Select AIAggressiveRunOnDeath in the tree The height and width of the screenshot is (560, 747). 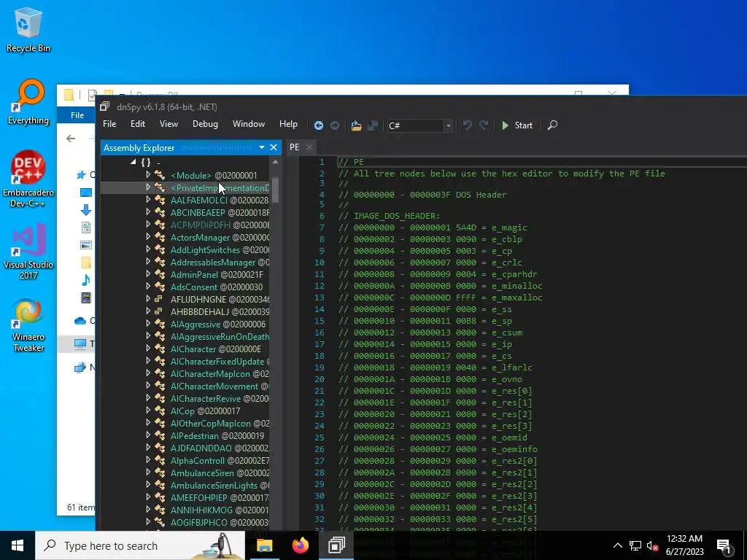click(x=220, y=337)
